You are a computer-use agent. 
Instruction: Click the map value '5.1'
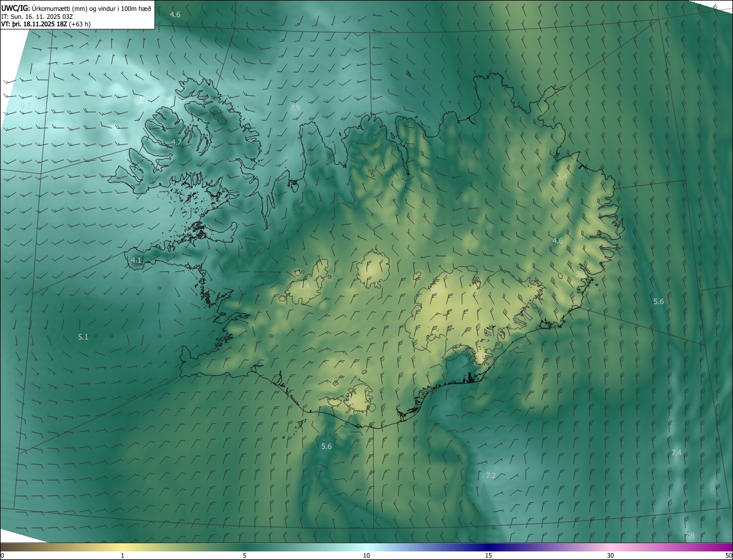(x=83, y=337)
